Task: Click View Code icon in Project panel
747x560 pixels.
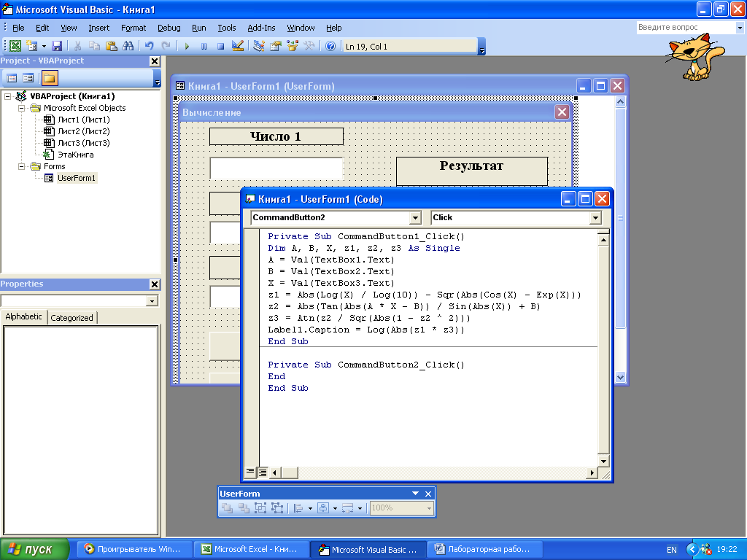Action: click(x=12, y=77)
